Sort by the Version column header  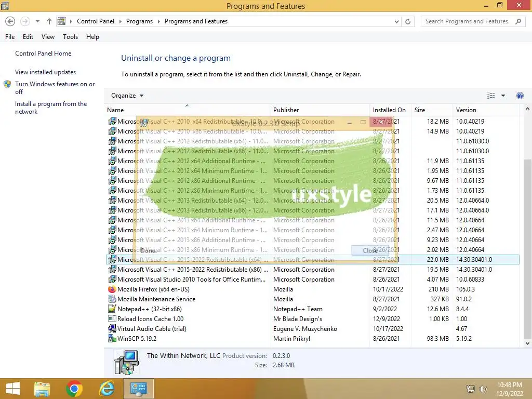point(486,110)
